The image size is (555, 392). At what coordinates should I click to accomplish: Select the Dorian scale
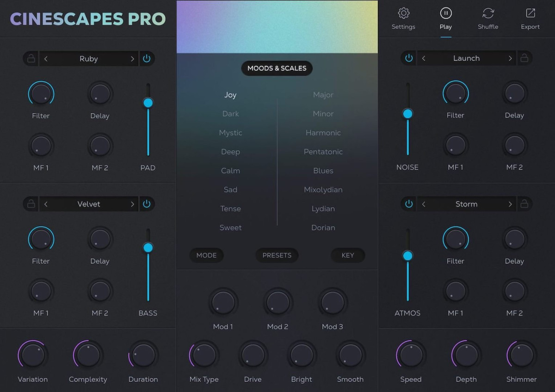click(323, 227)
